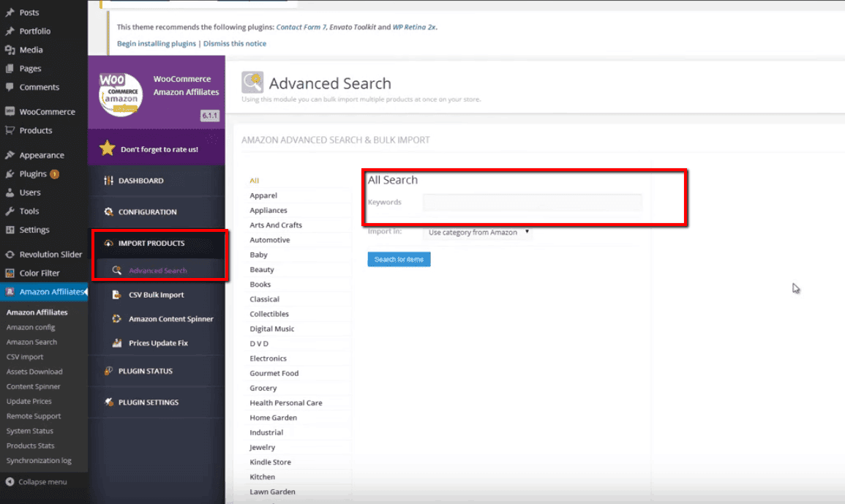Select the Home Garden category
Screen dimensions: 845x504
[273, 418]
